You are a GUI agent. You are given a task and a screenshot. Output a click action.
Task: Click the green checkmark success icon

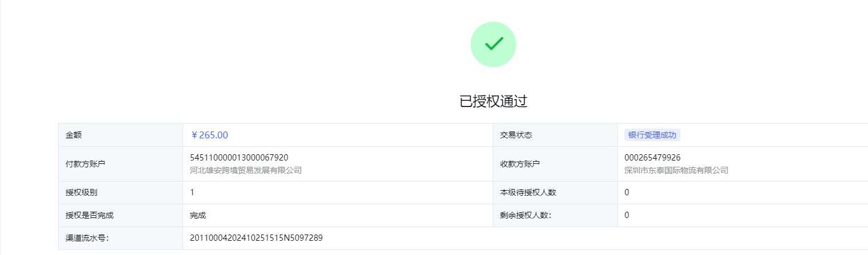pyautogui.click(x=493, y=44)
